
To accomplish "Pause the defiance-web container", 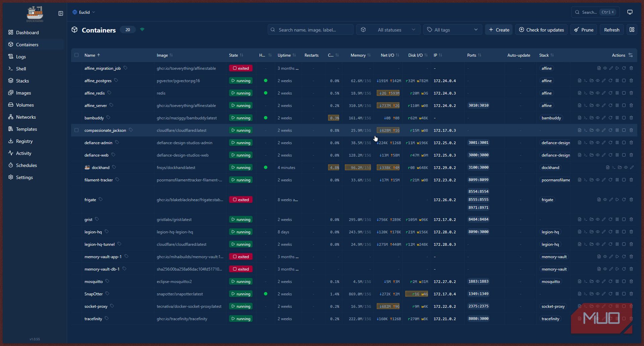I will (x=617, y=155).
